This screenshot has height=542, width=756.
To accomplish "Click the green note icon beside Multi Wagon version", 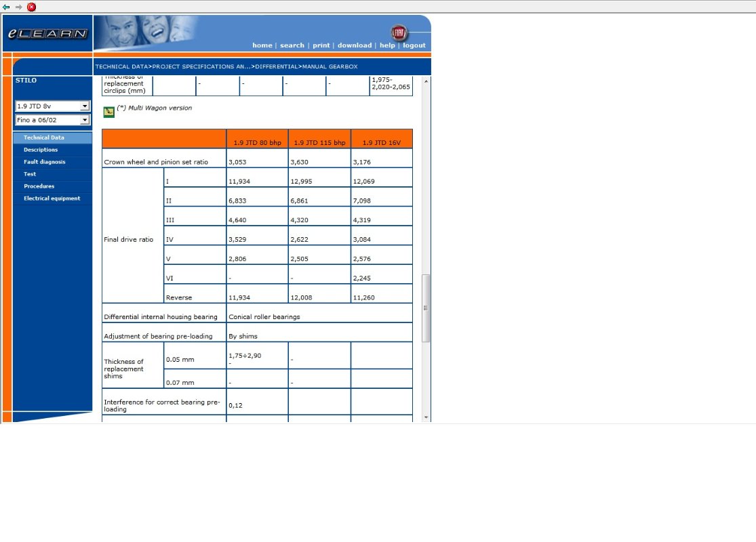I will (108, 112).
